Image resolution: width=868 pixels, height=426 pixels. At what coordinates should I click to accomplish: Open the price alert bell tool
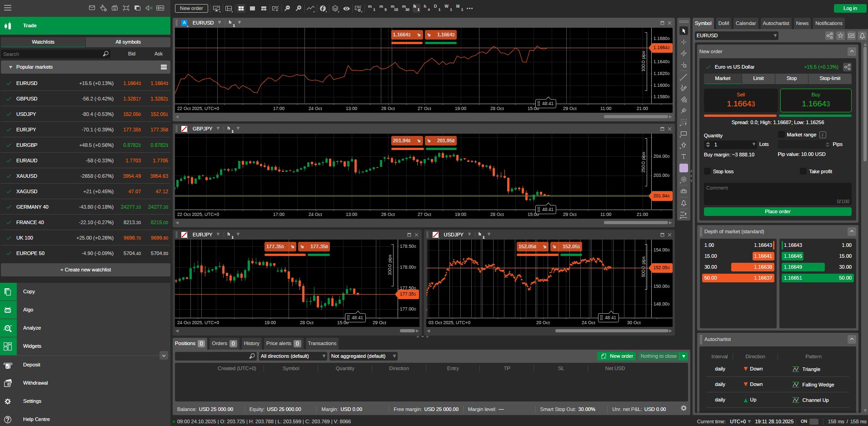[684, 203]
